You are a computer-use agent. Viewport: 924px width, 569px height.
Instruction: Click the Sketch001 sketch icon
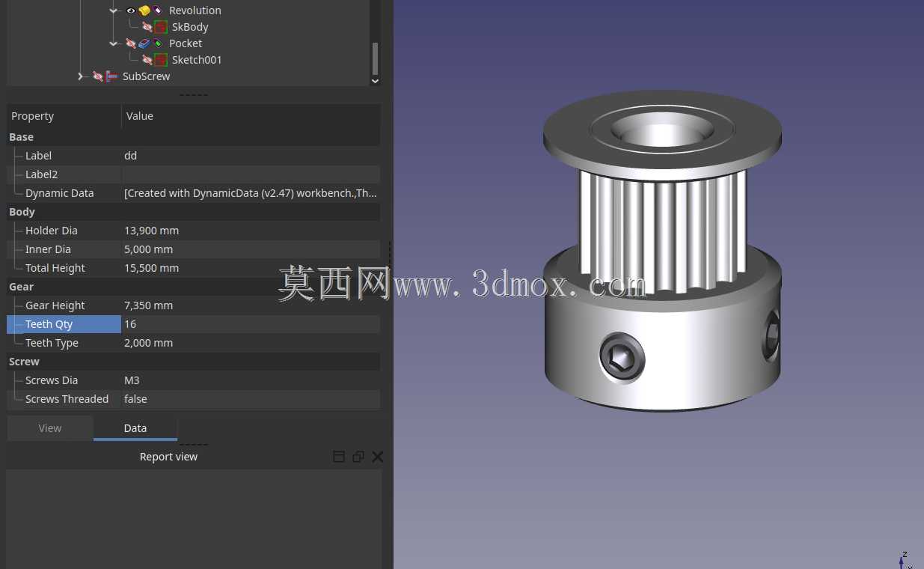click(x=161, y=60)
